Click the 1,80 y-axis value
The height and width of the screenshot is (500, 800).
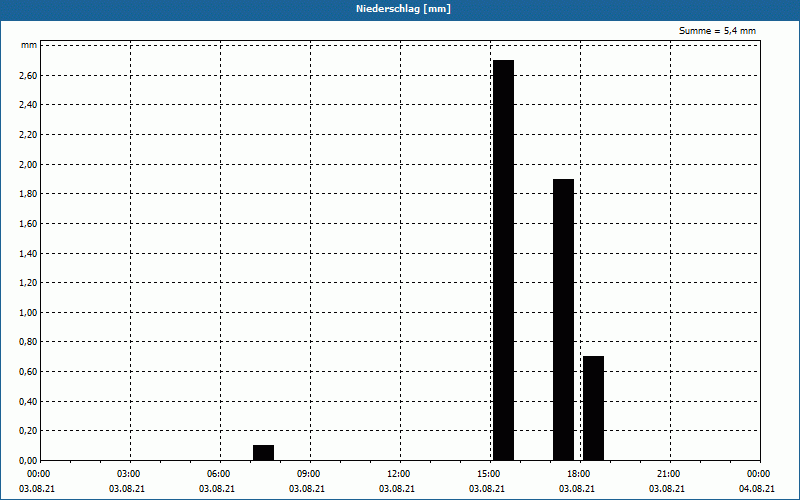pos(28,194)
